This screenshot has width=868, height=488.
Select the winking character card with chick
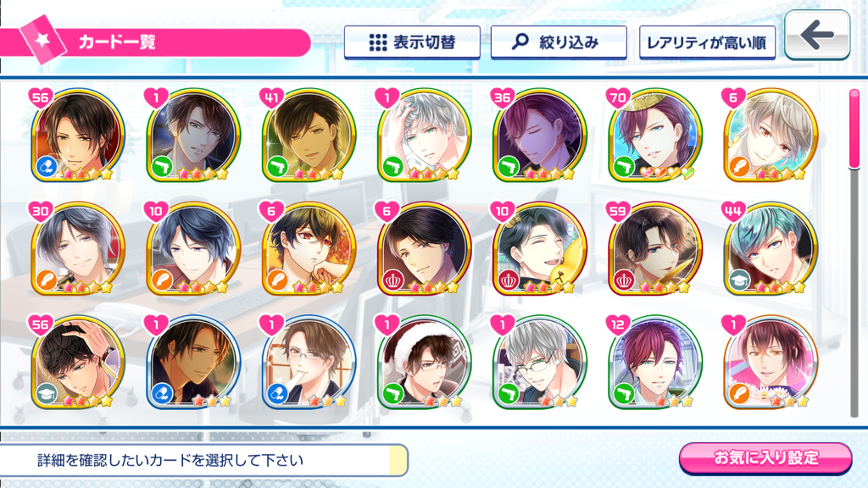click(540, 249)
